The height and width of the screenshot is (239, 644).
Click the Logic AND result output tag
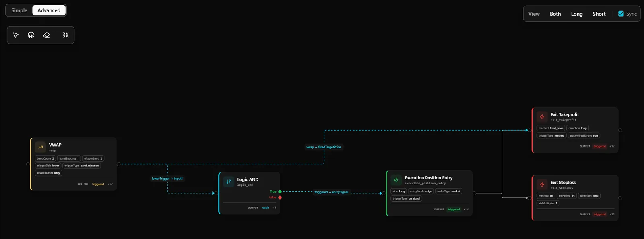[x=265, y=208]
